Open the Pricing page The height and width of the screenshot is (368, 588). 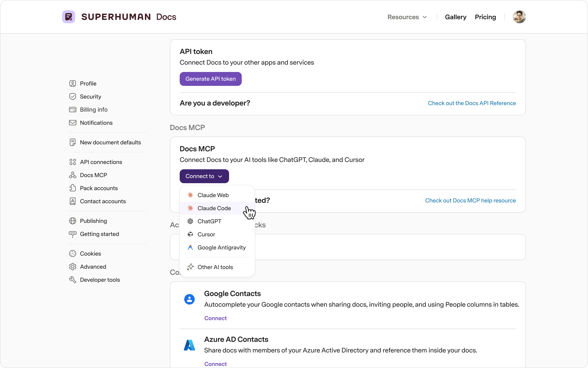point(486,17)
